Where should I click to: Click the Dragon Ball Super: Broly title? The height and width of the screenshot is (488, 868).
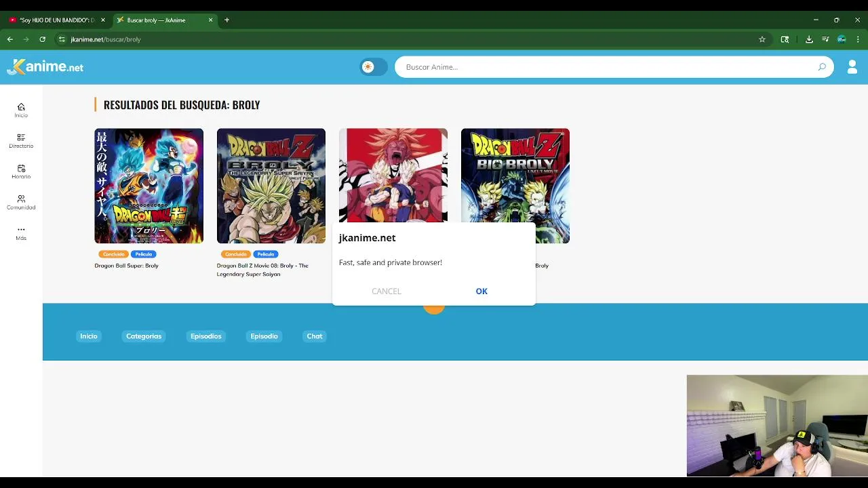coord(126,266)
